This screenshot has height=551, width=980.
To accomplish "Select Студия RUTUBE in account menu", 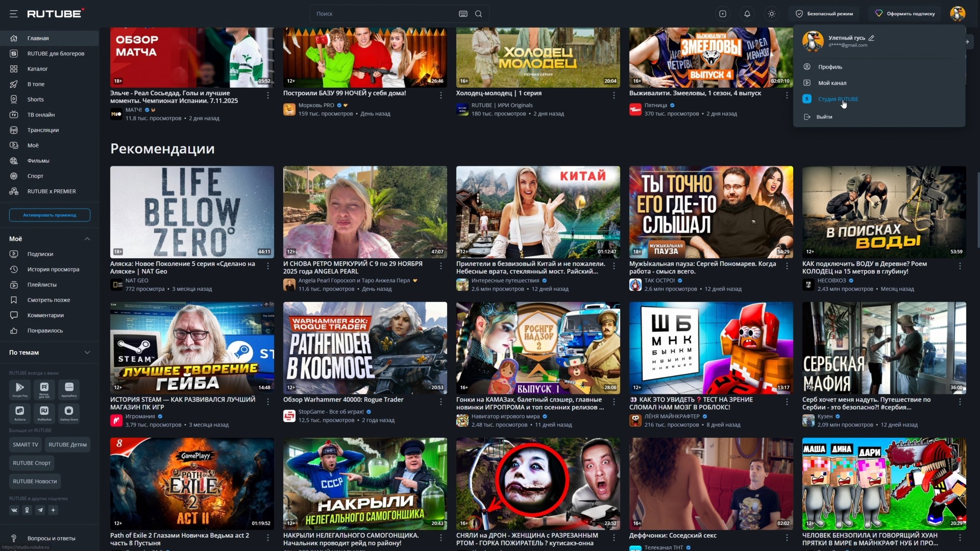I will (838, 99).
